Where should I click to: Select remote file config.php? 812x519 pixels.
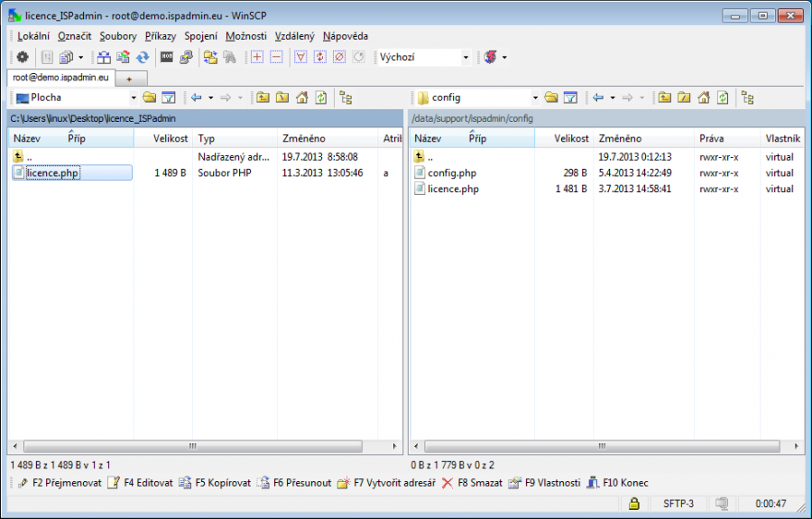click(x=452, y=173)
